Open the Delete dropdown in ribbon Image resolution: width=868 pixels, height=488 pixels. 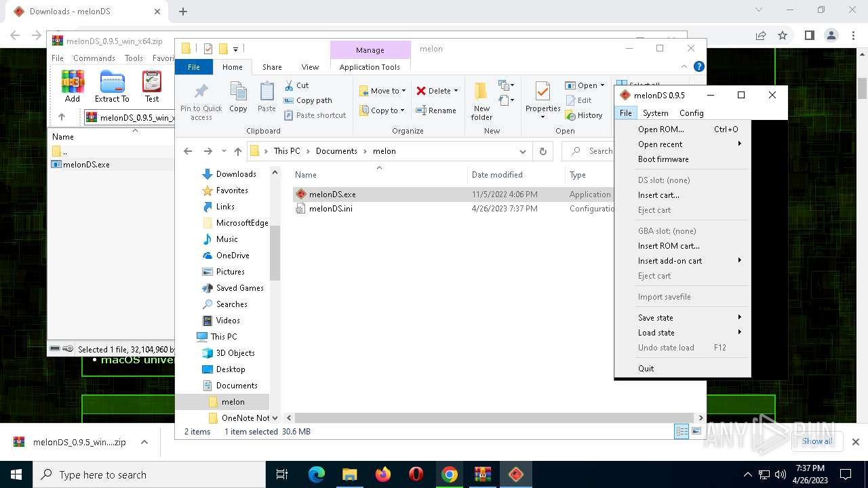[437, 91]
